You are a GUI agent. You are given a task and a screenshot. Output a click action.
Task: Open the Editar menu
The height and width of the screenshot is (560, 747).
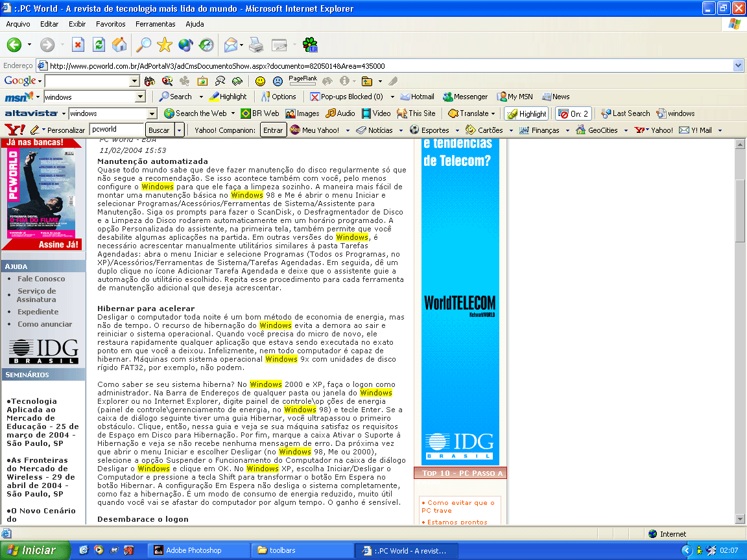point(49,24)
